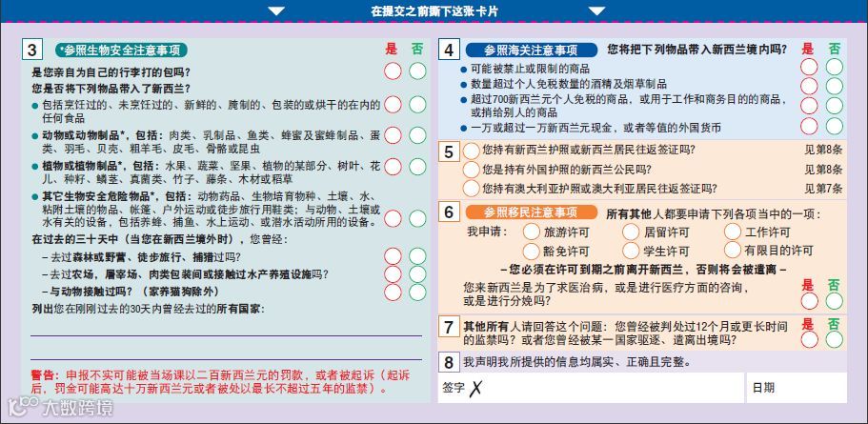
Task: Click the left white triangle in header
Action: (275, 10)
